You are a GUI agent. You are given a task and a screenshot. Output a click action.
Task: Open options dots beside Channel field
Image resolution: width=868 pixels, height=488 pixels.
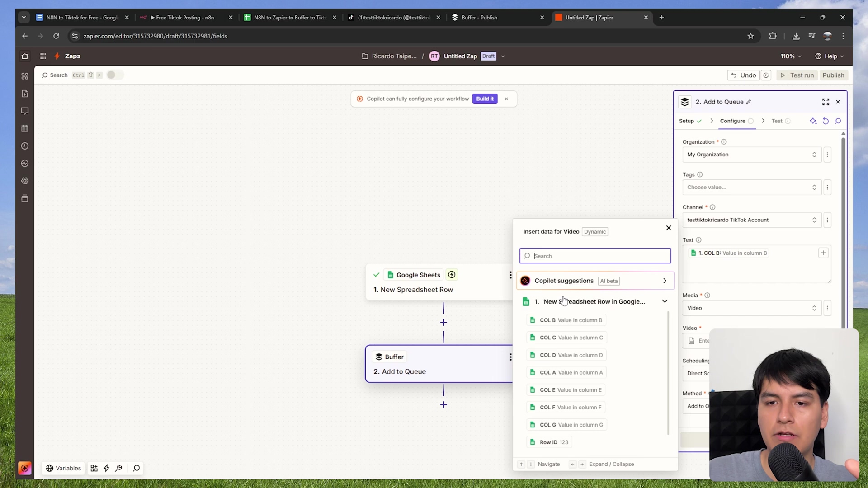tap(827, 220)
